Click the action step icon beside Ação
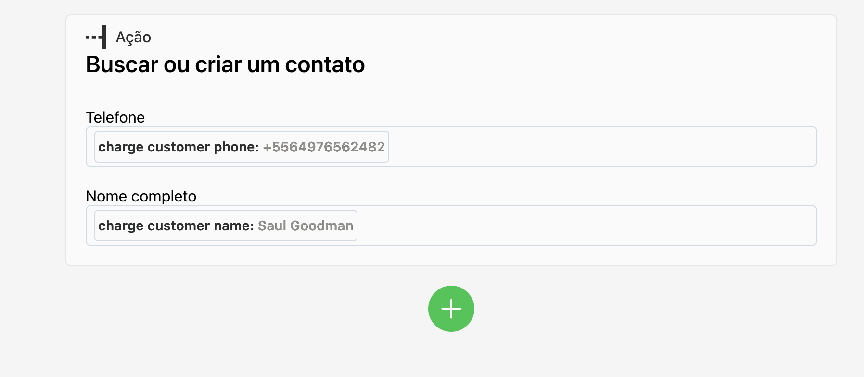Viewport: 868px width, 377px height. [96, 37]
